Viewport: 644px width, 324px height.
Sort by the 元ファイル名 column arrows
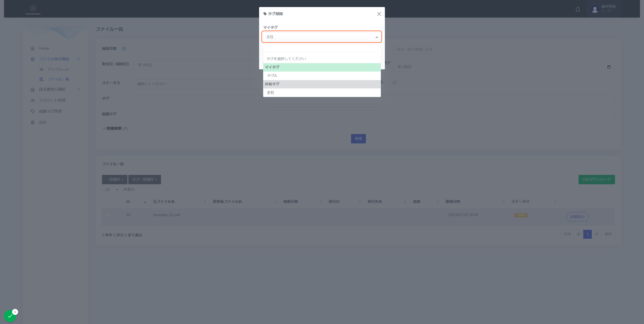pyautogui.click(x=205, y=202)
